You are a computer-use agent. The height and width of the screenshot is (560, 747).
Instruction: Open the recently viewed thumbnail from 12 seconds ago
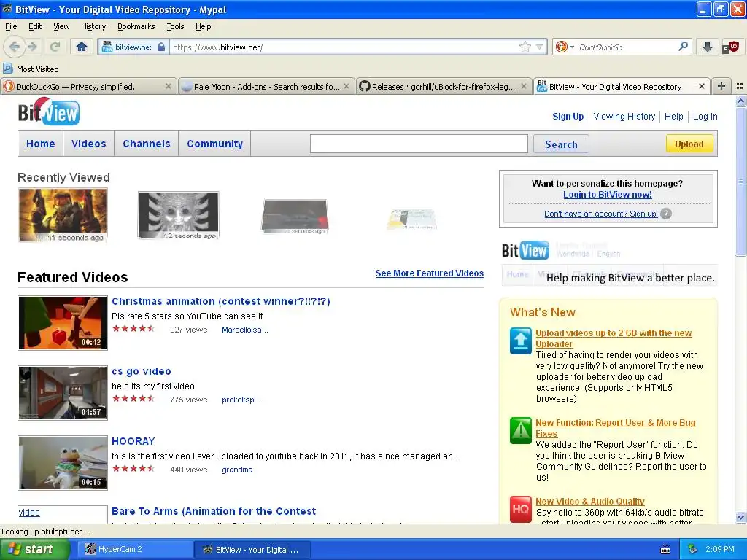tap(179, 215)
